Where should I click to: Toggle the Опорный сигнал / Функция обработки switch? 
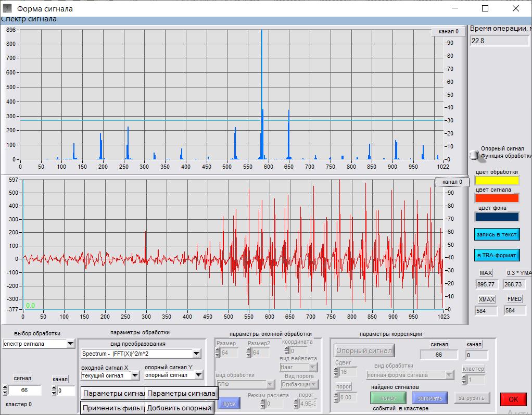(x=473, y=155)
